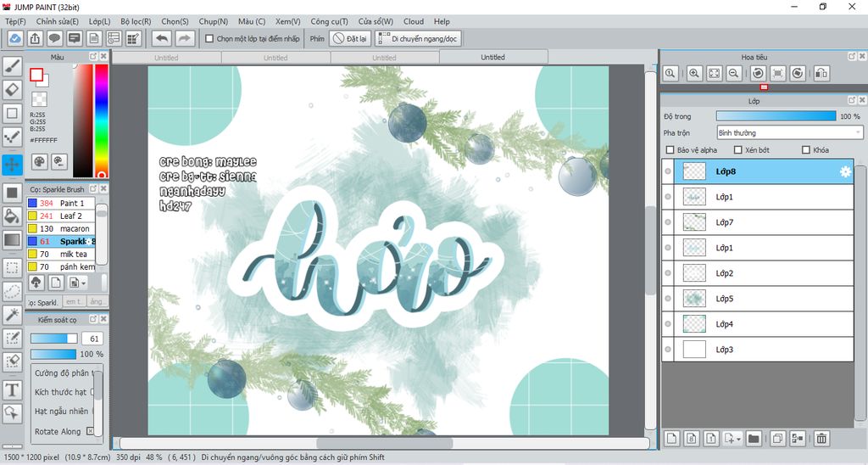Rotate canvas left in Navigator
Image resolution: width=868 pixels, height=465 pixels.
758,73
